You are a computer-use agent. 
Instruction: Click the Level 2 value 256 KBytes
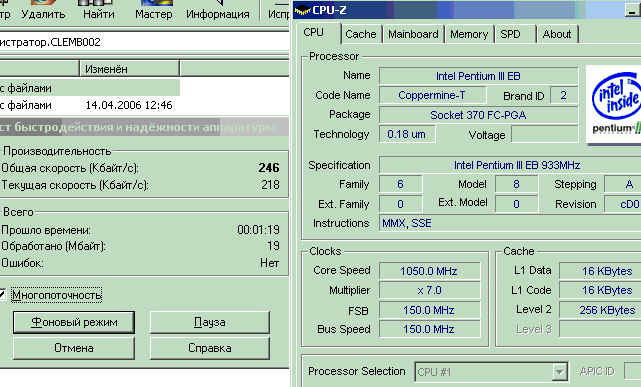coord(600,310)
